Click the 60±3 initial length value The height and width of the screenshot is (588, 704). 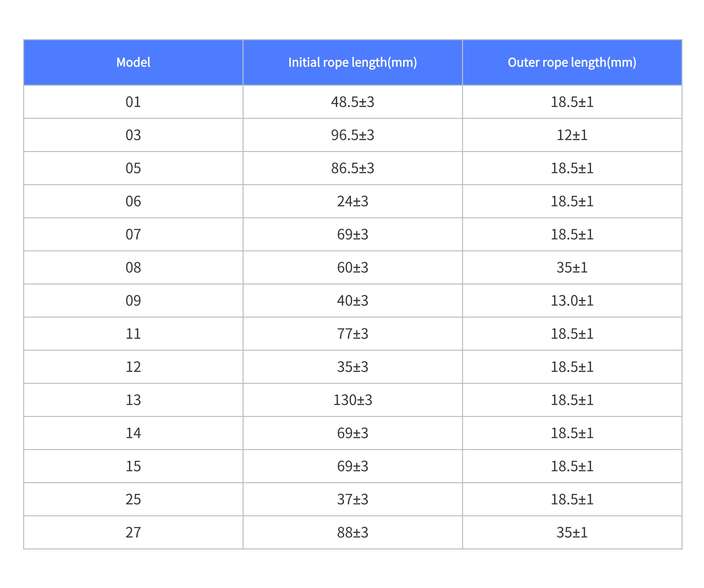click(353, 267)
